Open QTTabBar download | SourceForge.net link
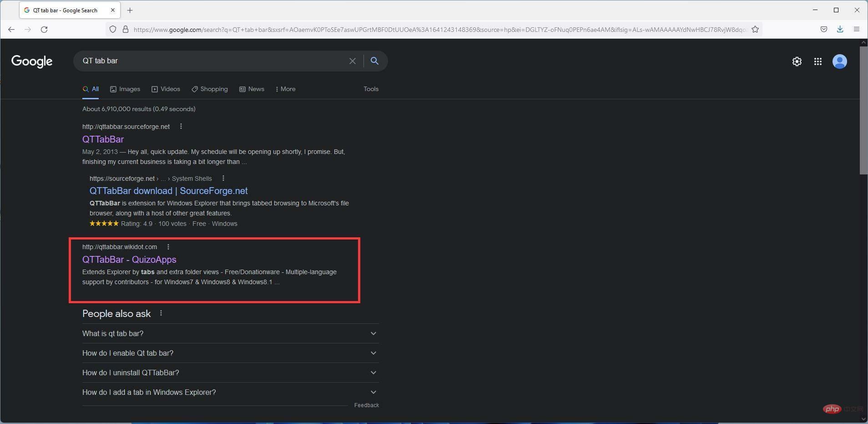Image resolution: width=868 pixels, height=424 pixels. click(169, 191)
